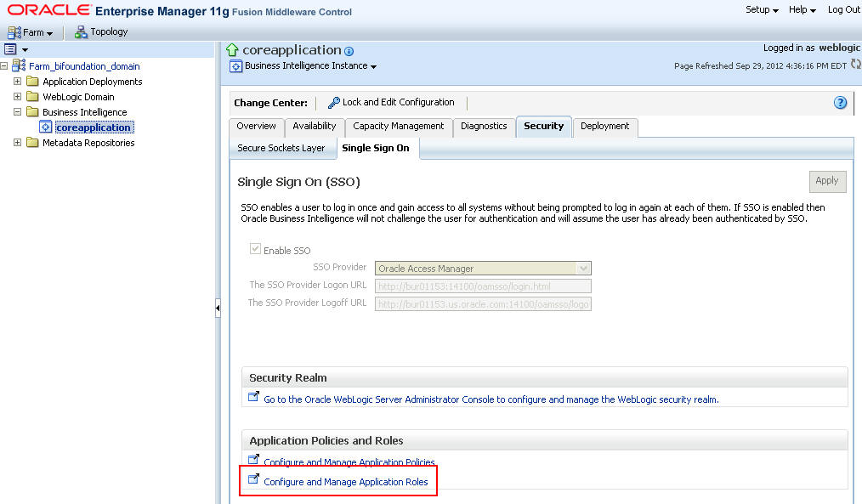Click Log Out
This screenshot has width=862, height=504.
tap(844, 10)
